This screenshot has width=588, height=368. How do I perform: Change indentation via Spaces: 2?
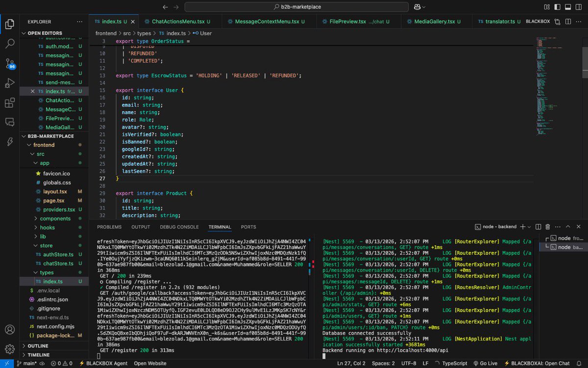(x=383, y=364)
